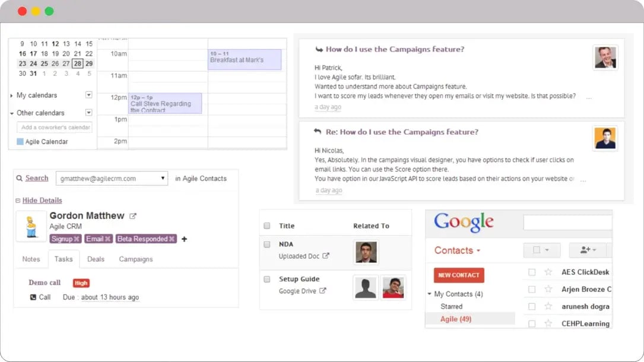Screen dimensions: 644x362
Task: Collapse the Other calendars section triangle
Action: point(11,113)
